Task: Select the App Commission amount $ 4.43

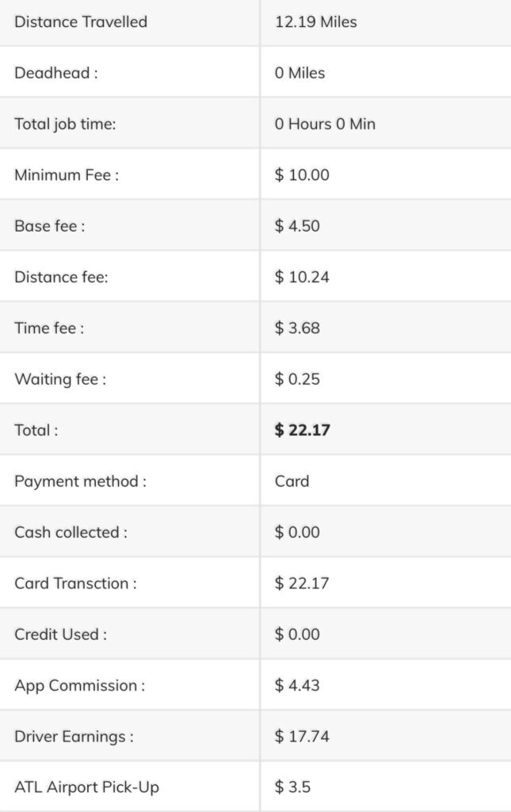Action: 297,685
